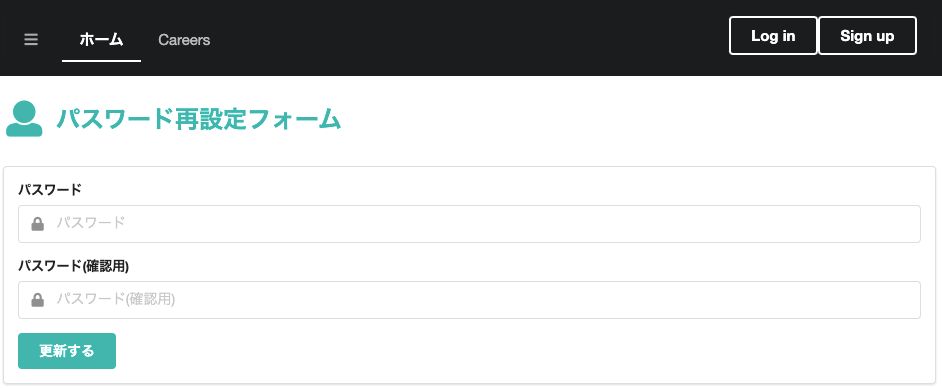Image resolution: width=942 pixels, height=388 pixels.
Task: Click blank area right of 更新する button
Action: tap(517, 351)
